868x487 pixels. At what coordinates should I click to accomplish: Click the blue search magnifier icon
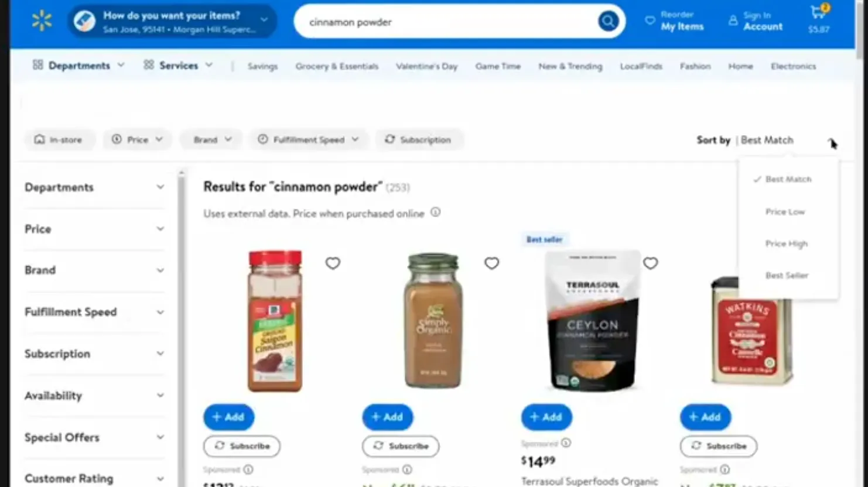tap(608, 22)
